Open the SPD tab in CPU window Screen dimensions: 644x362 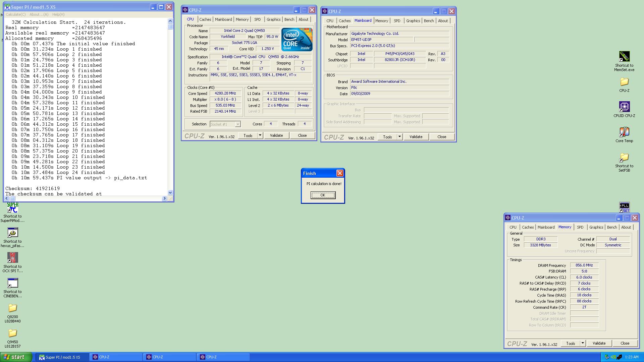(x=257, y=19)
